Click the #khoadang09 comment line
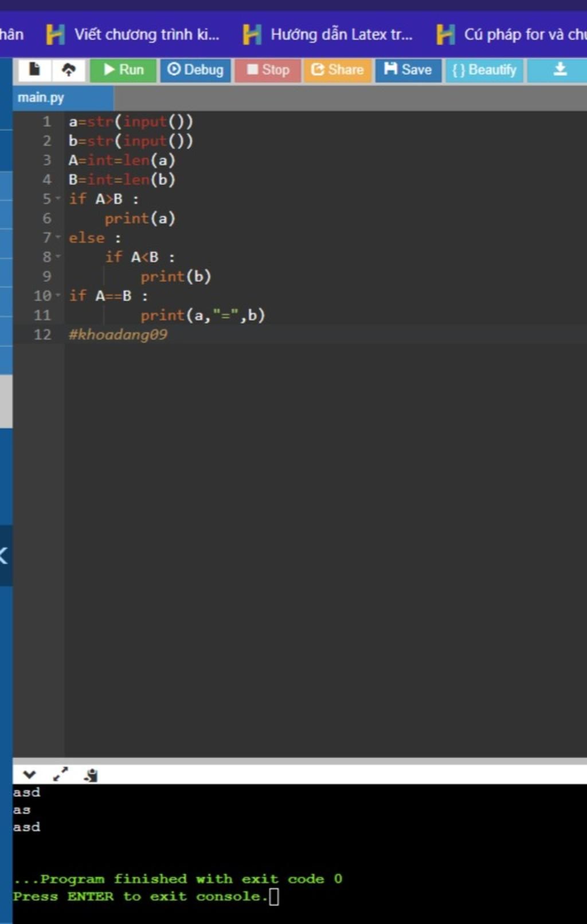 [118, 334]
